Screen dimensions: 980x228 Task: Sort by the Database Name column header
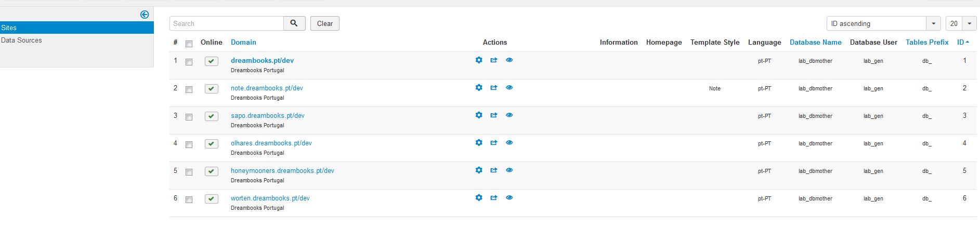pos(815,42)
